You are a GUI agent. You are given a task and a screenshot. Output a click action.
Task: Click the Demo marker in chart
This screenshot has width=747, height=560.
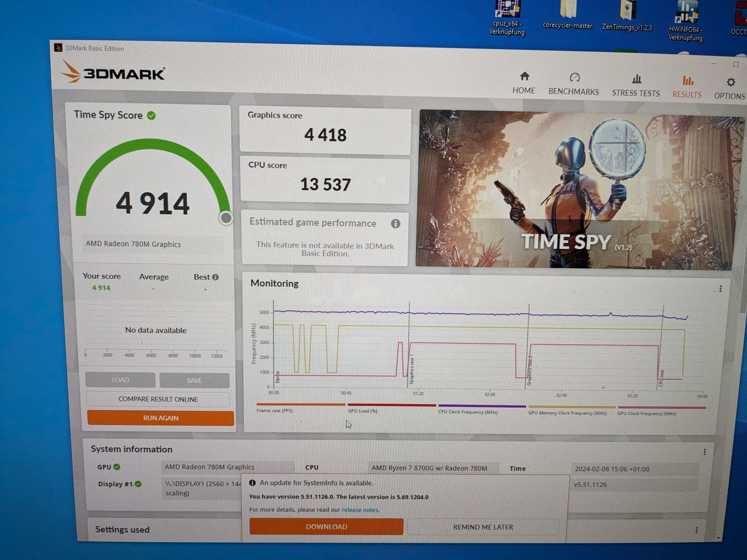277,377
